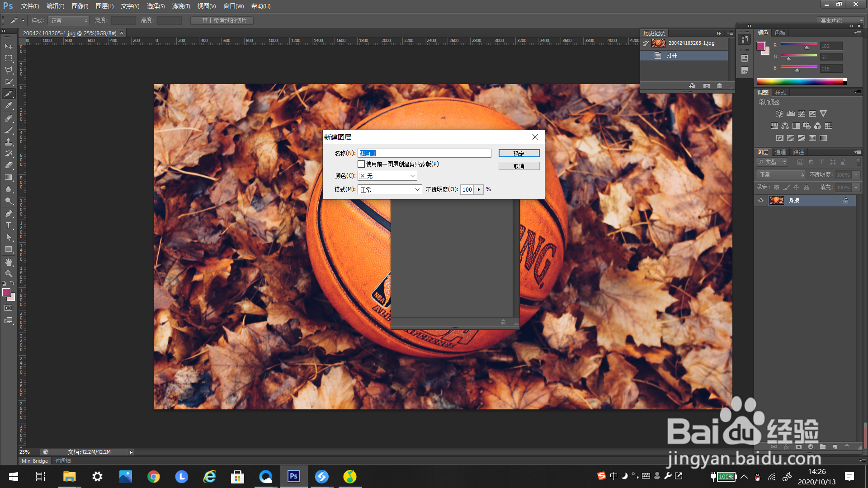Enable use previous layer clipping mask checkbox
868x488 pixels.
361,164
